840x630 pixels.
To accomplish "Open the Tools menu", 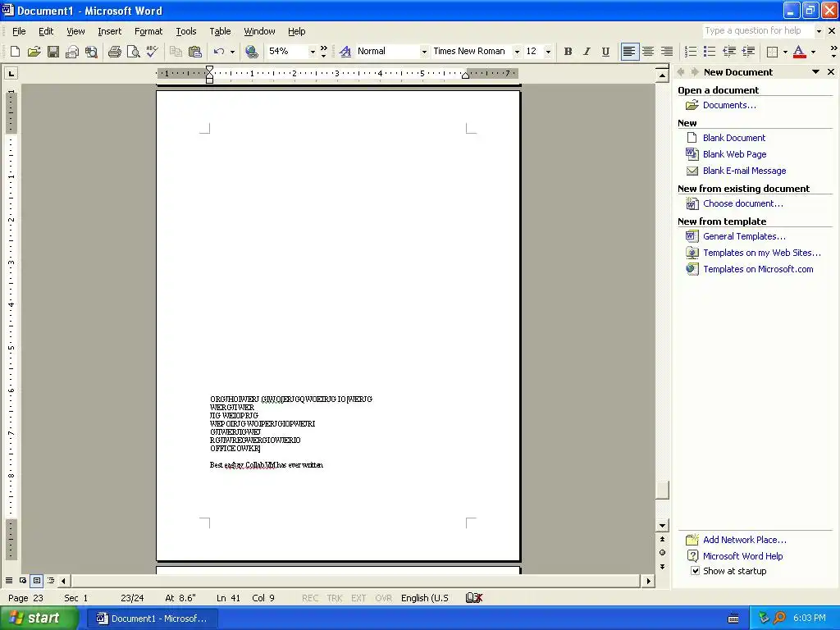I will [186, 31].
